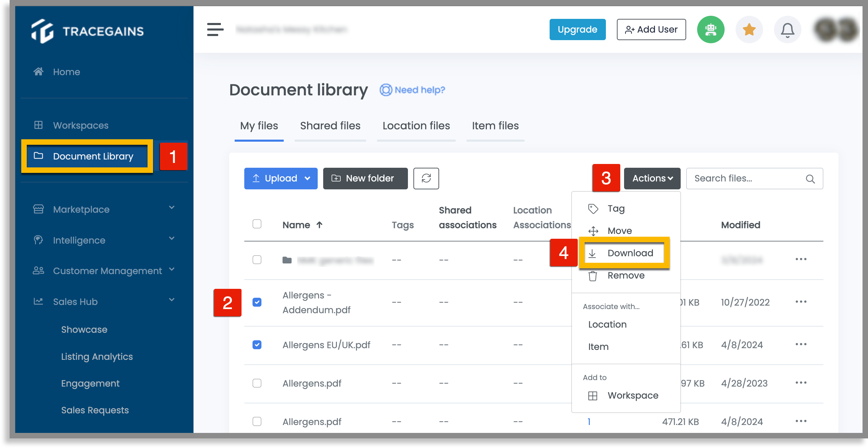Click the Workspaces grid icon in sidebar
The image size is (868, 448).
tap(38, 125)
